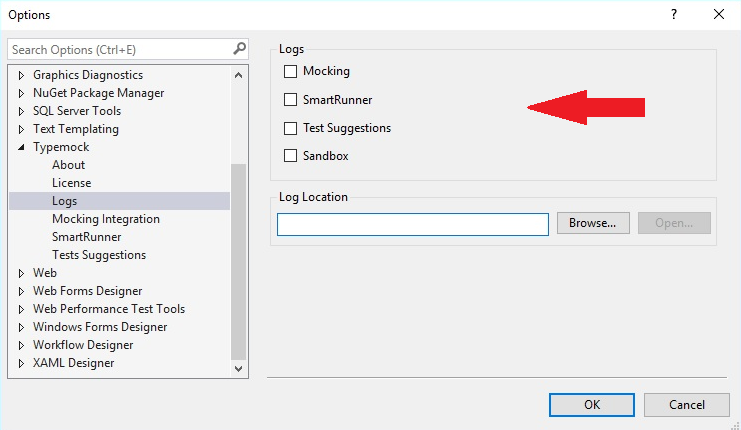Expand the Graphics Diagnostics node
Screen dimensions: 741x430
pos(22,75)
